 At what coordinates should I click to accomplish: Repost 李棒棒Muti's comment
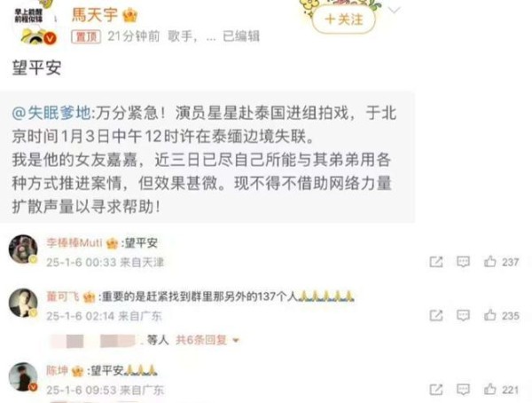[x=436, y=262]
